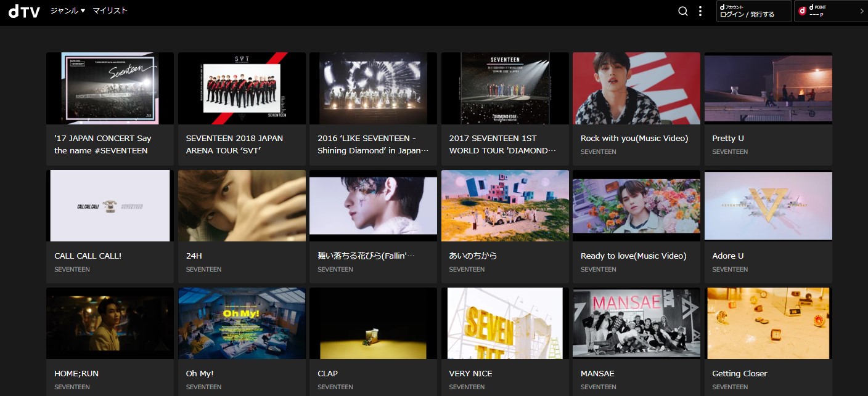Click SEVENTEEN artist label under MANSAE

point(599,387)
